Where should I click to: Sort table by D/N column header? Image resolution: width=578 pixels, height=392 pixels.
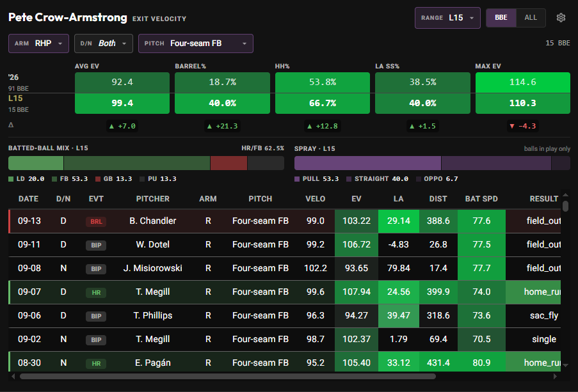pyautogui.click(x=63, y=199)
